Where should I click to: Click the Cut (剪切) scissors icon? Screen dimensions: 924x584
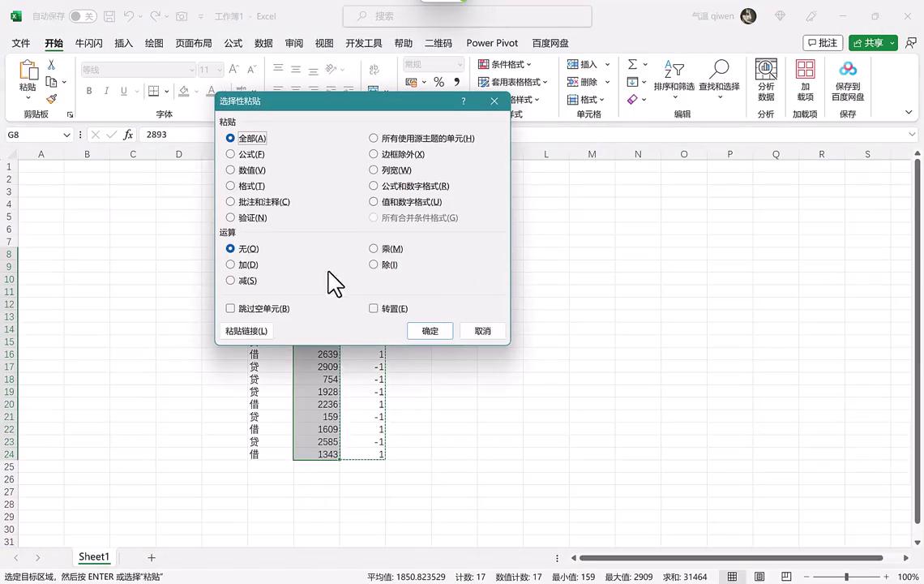[50, 65]
